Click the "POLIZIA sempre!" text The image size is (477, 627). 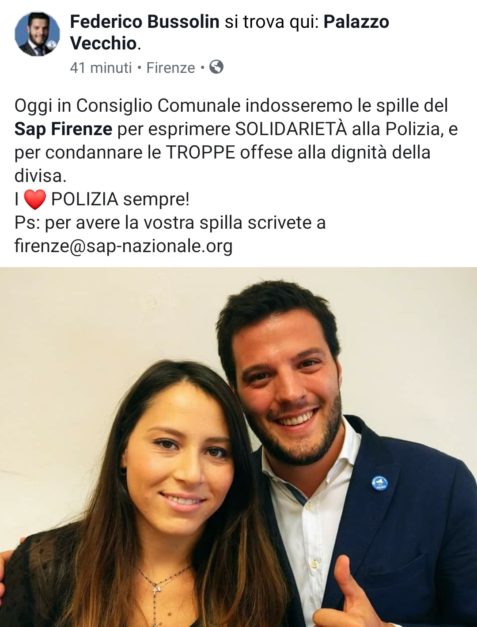[120, 199]
